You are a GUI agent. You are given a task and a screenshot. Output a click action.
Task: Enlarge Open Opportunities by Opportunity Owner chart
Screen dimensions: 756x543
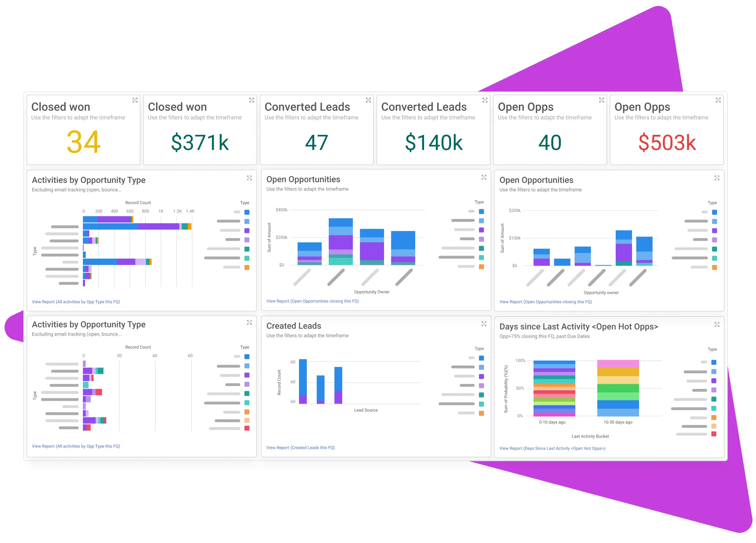pyautogui.click(x=484, y=177)
